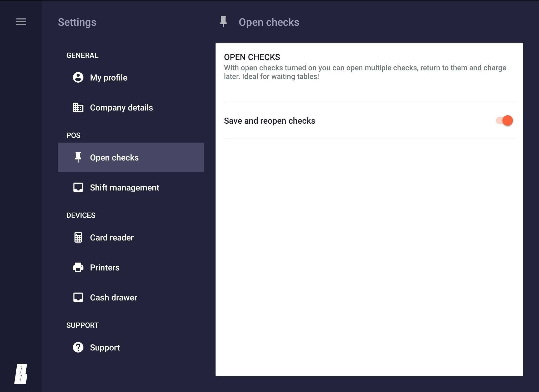
Task: Click the POS section heading
Action: click(73, 135)
